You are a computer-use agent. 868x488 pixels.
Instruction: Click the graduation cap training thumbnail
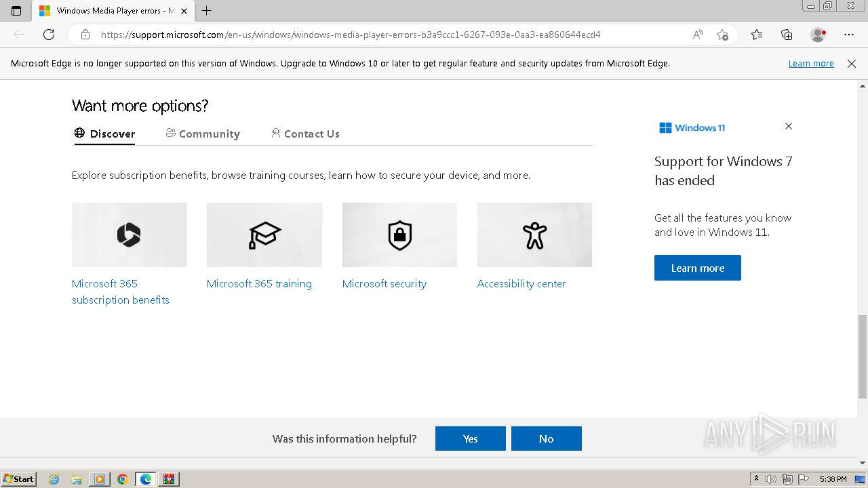click(x=264, y=235)
